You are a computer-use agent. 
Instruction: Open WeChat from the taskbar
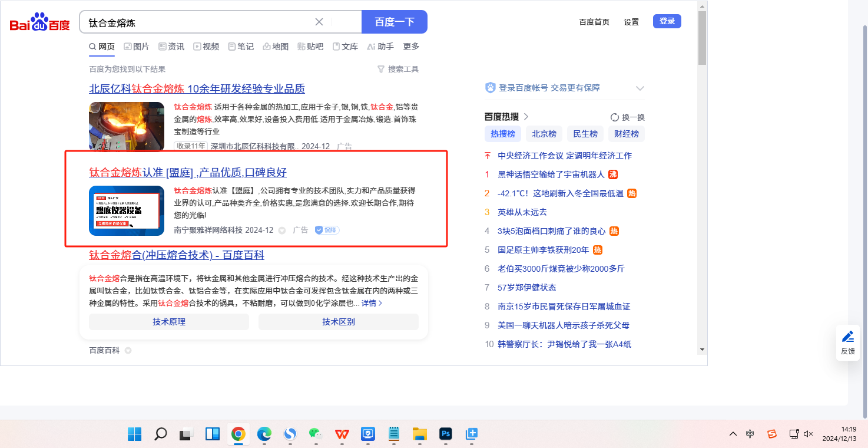pos(317,434)
